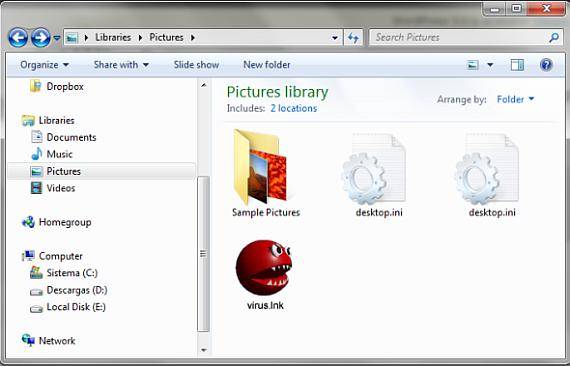Click Slide show in toolbar
The height and width of the screenshot is (366, 570).
click(196, 65)
